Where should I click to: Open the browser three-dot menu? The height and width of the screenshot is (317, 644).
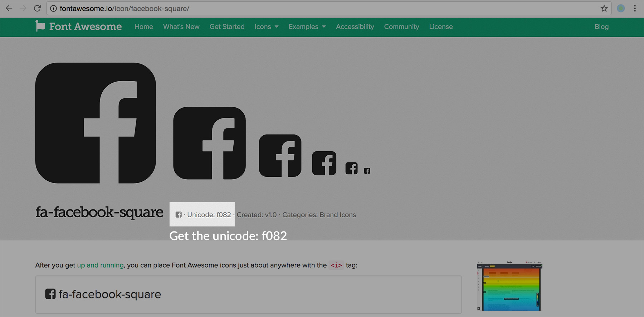(x=635, y=8)
